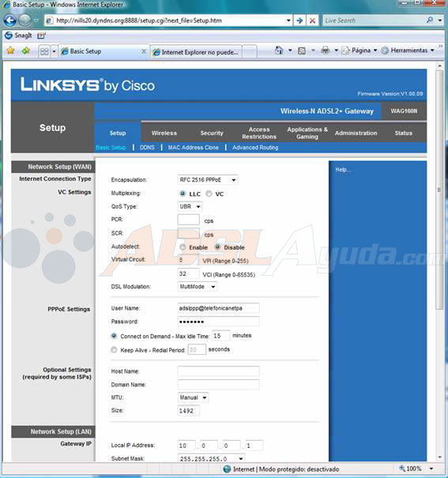The height and width of the screenshot is (478, 448).
Task: Open the Quick Tabs grid icon
Action: [x=44, y=51]
